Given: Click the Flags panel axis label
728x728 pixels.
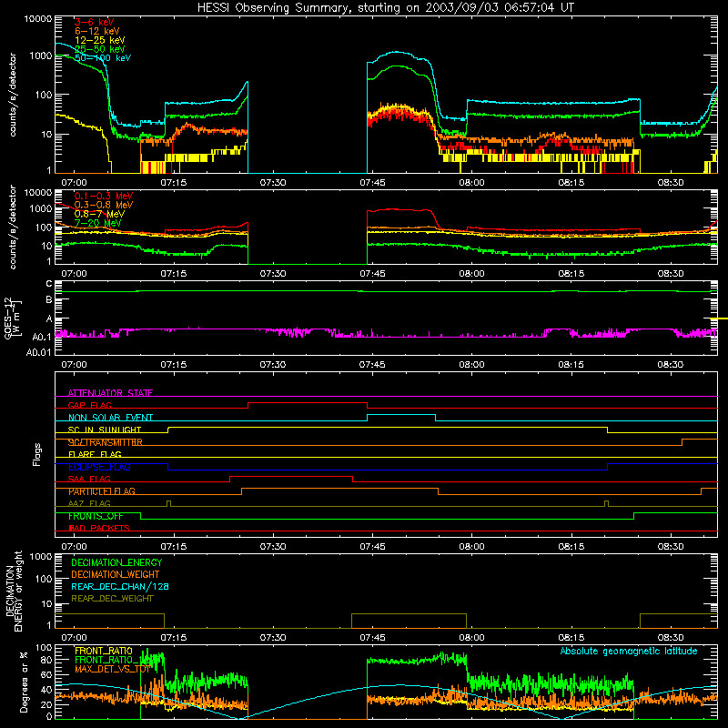Looking at the screenshot, I should click(x=37, y=454).
